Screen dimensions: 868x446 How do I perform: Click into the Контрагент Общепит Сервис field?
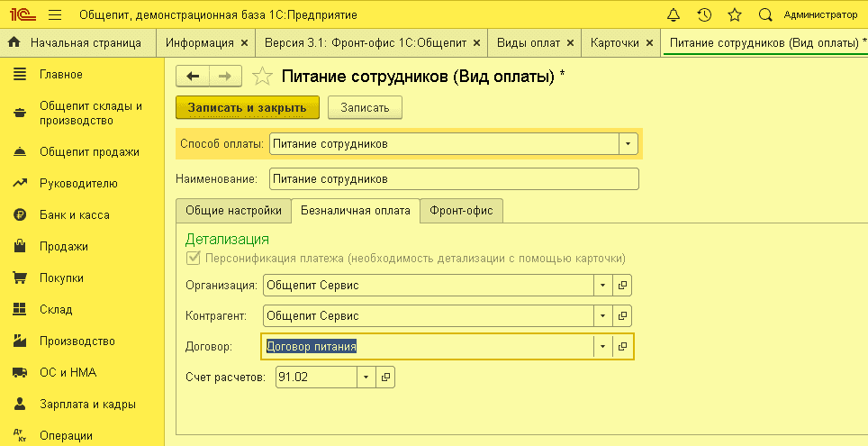pos(429,315)
